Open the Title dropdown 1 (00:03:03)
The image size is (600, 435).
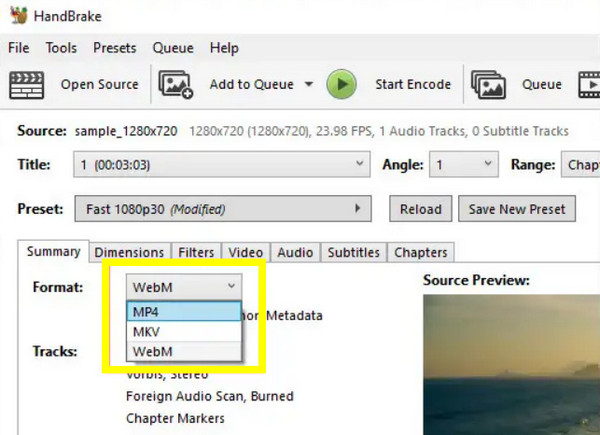[222, 165]
